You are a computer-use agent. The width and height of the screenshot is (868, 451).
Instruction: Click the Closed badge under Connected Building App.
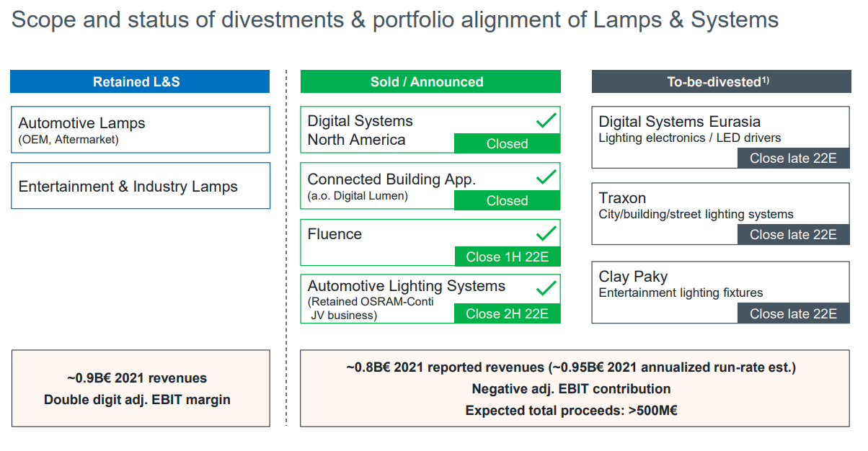(507, 200)
